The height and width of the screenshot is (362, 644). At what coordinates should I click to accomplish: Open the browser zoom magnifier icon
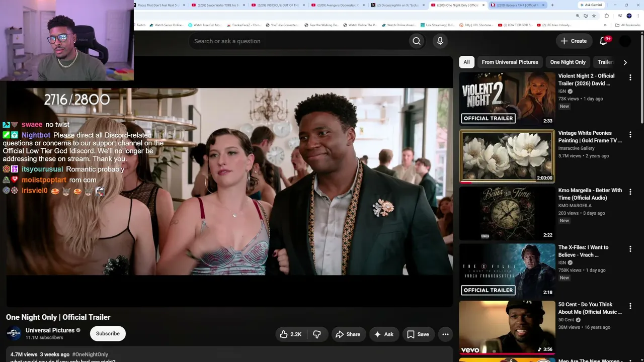[577, 16]
